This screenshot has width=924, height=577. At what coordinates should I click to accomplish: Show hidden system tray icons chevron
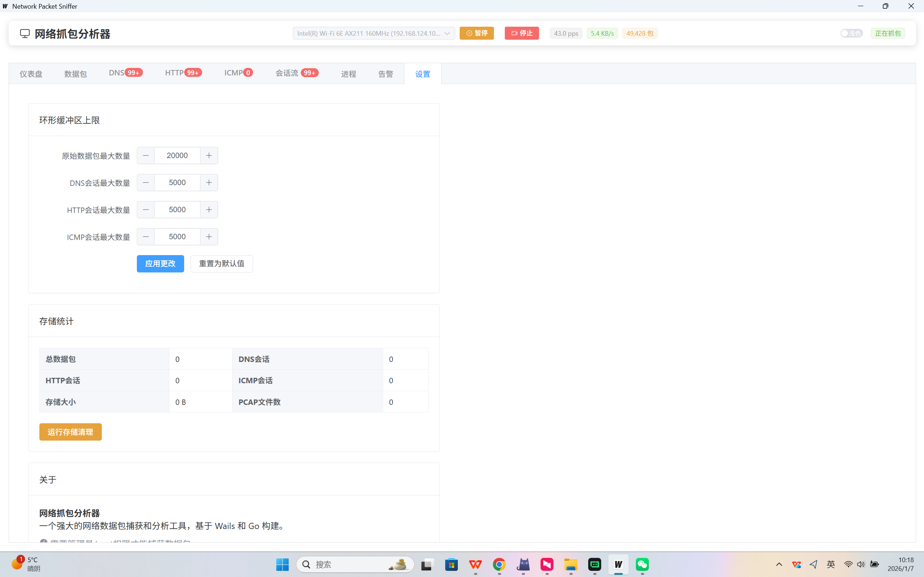pos(779,564)
